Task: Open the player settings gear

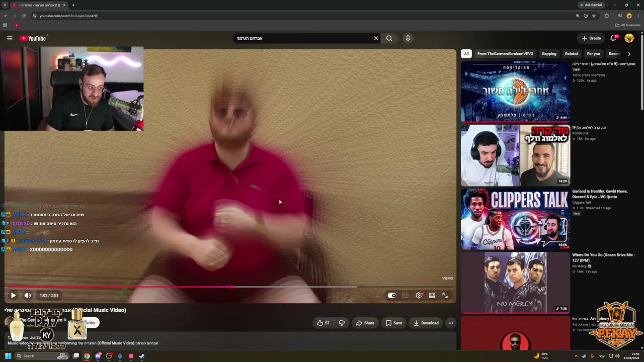Action: tap(419, 296)
